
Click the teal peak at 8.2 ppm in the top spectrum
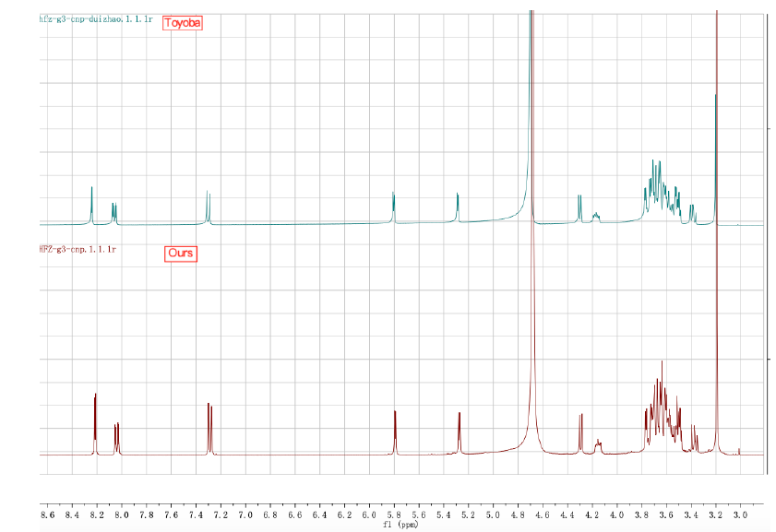(92, 205)
